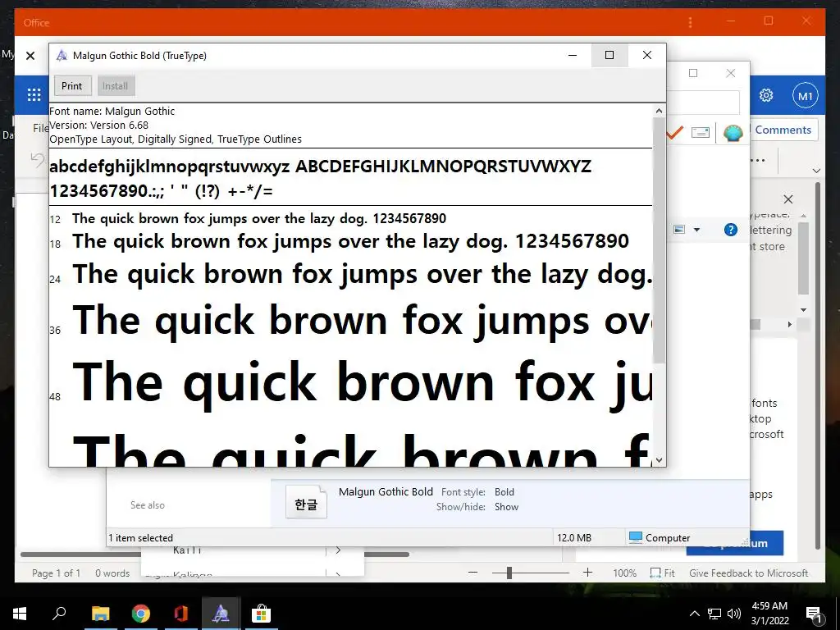Expand the Word ribbon chevron

[816, 171]
